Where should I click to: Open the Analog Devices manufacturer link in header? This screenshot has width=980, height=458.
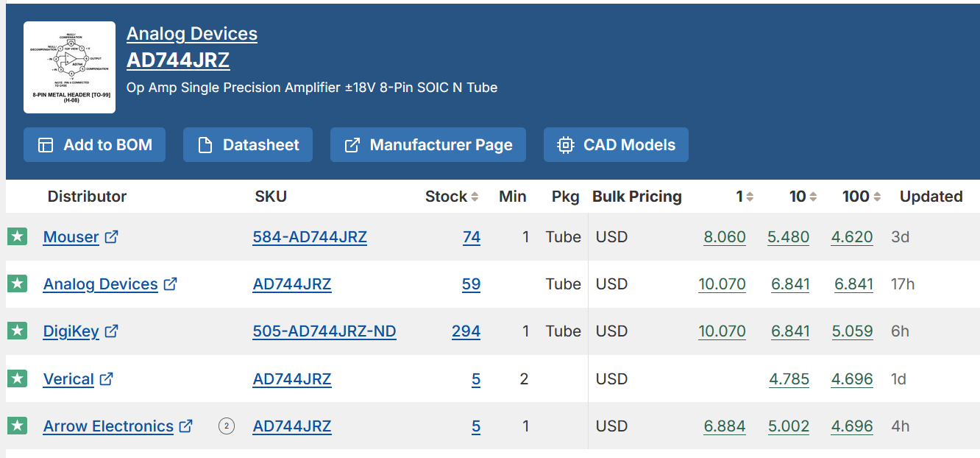(x=192, y=34)
